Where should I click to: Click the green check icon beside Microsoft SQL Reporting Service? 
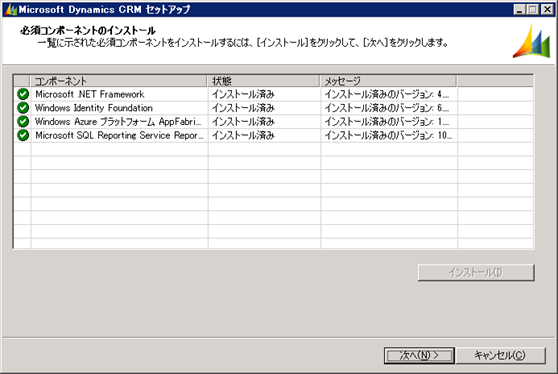point(23,135)
